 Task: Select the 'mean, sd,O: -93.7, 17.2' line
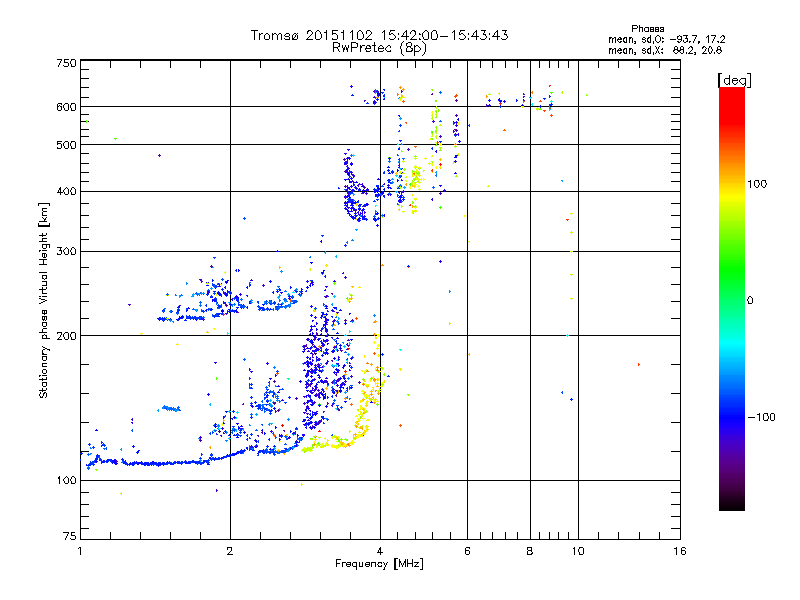point(666,39)
